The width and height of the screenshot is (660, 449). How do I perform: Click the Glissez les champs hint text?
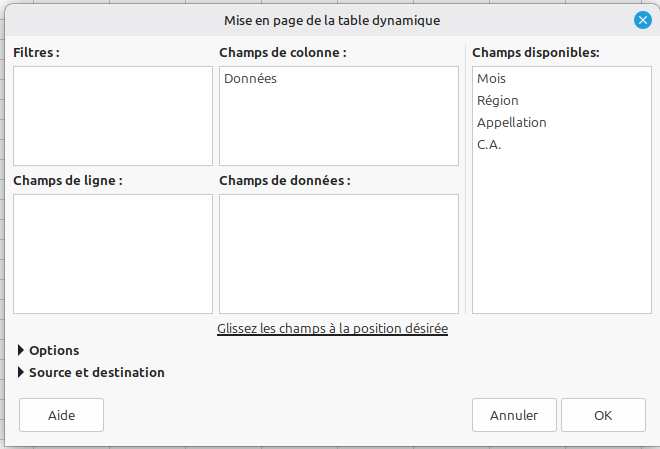pyautogui.click(x=333, y=328)
